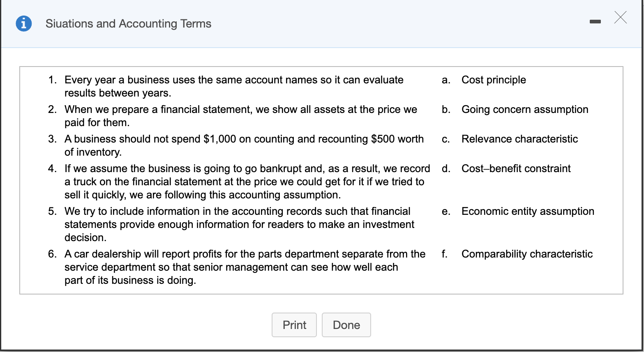Select option a, Cost principle
The width and height of the screenshot is (644, 352).
pyautogui.click(x=494, y=80)
